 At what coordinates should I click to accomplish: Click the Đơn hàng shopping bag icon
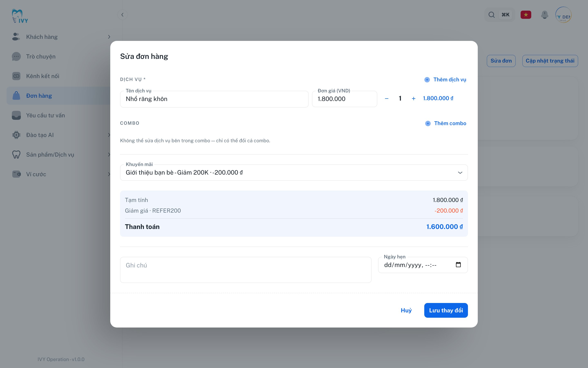[16, 96]
